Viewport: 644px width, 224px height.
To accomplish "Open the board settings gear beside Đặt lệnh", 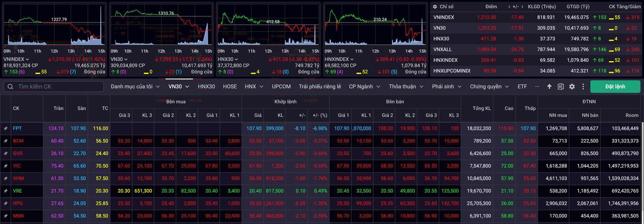I will click(572, 87).
